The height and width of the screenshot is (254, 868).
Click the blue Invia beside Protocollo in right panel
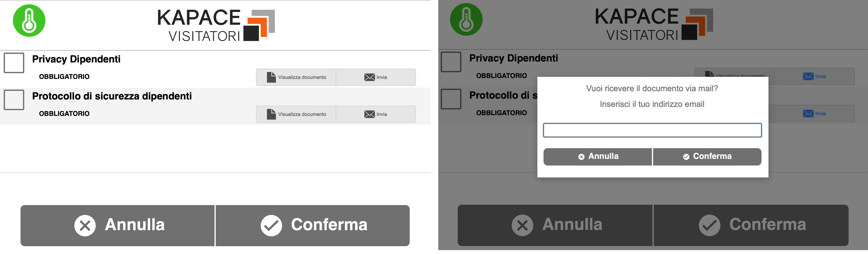point(814,113)
